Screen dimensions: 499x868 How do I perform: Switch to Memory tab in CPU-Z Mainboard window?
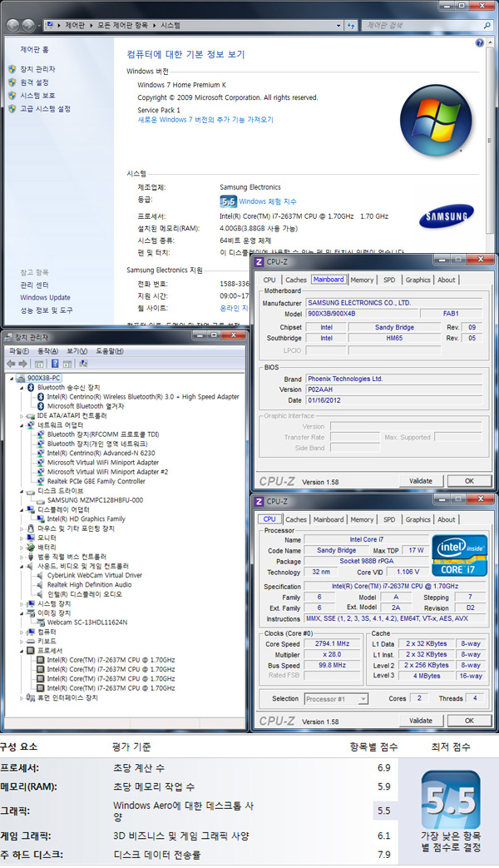362,280
